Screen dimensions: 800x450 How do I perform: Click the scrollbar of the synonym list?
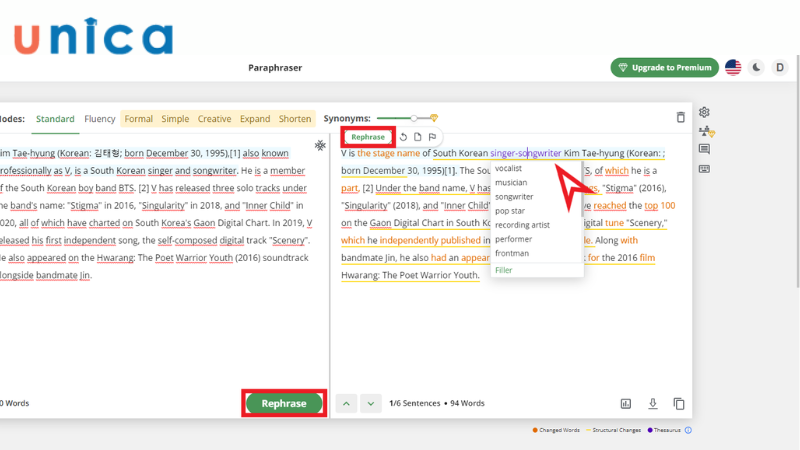(x=582, y=190)
